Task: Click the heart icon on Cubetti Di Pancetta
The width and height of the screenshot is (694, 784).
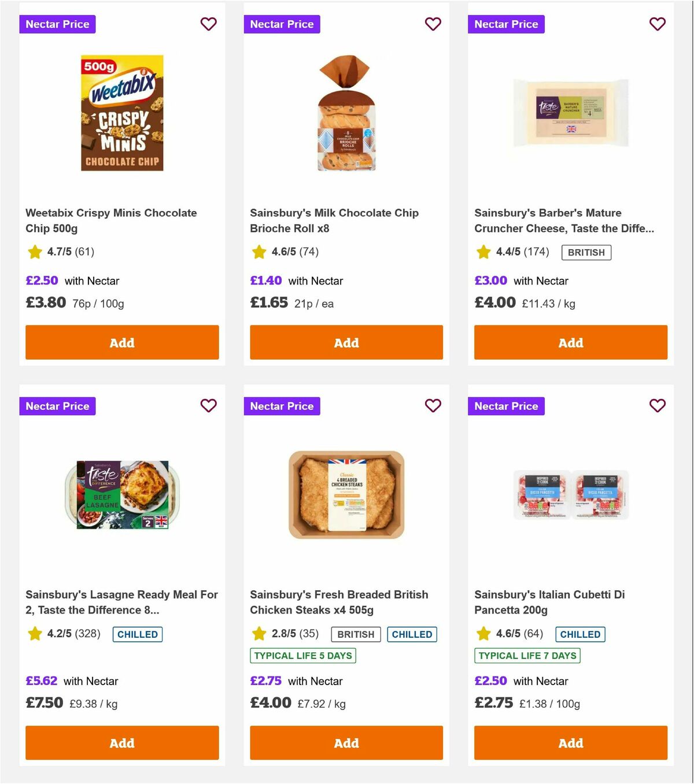Action: click(657, 406)
